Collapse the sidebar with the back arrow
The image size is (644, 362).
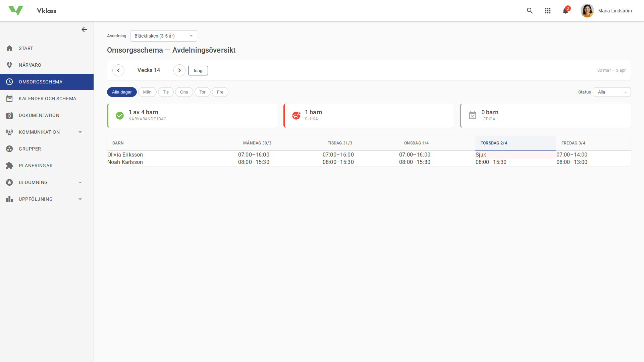(x=84, y=29)
